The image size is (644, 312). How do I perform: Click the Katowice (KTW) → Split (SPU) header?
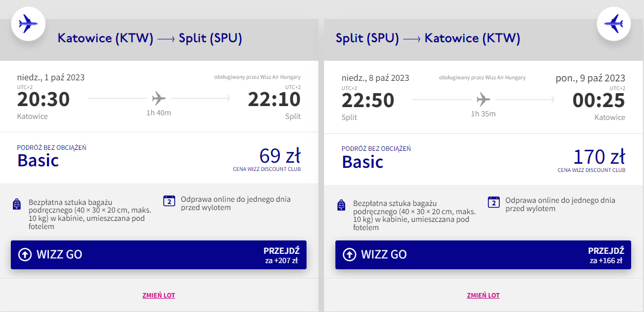pos(150,38)
